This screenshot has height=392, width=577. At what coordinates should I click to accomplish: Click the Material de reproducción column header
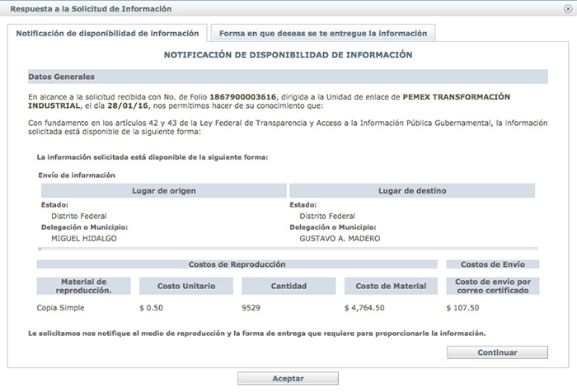coord(84,286)
